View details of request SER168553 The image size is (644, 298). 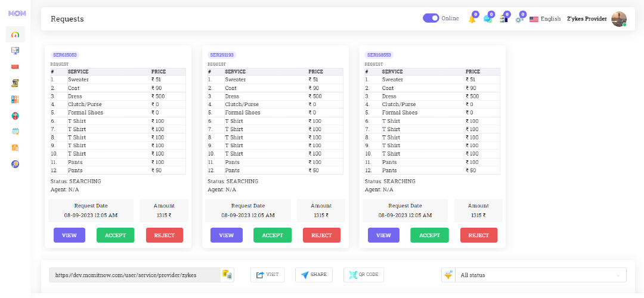coord(383,235)
